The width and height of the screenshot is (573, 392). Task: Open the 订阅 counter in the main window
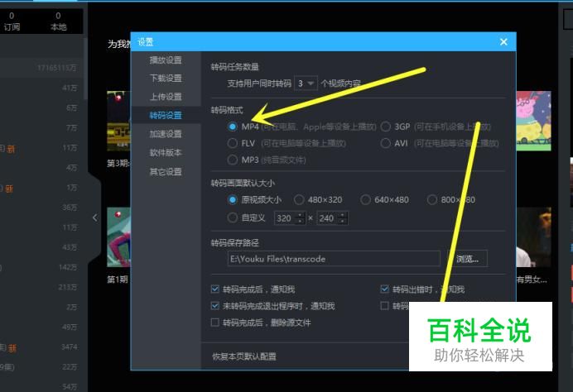(12, 22)
